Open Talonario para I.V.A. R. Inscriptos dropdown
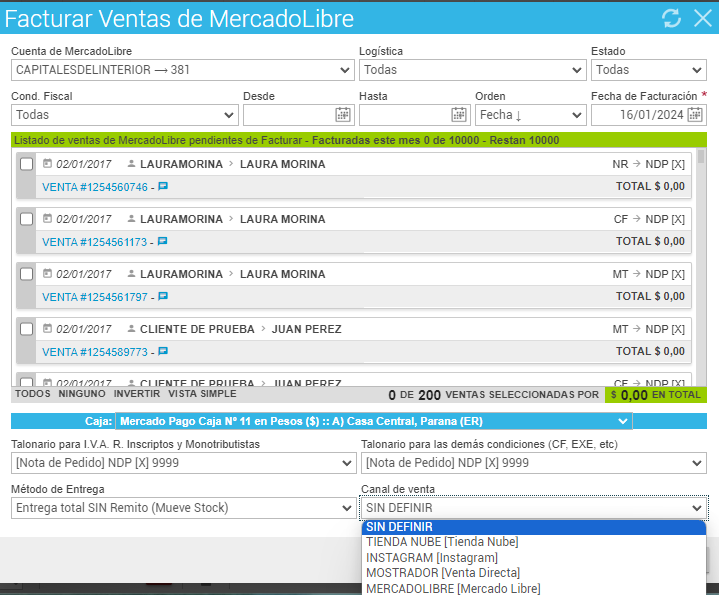This screenshot has height=595, width=719. (x=183, y=463)
